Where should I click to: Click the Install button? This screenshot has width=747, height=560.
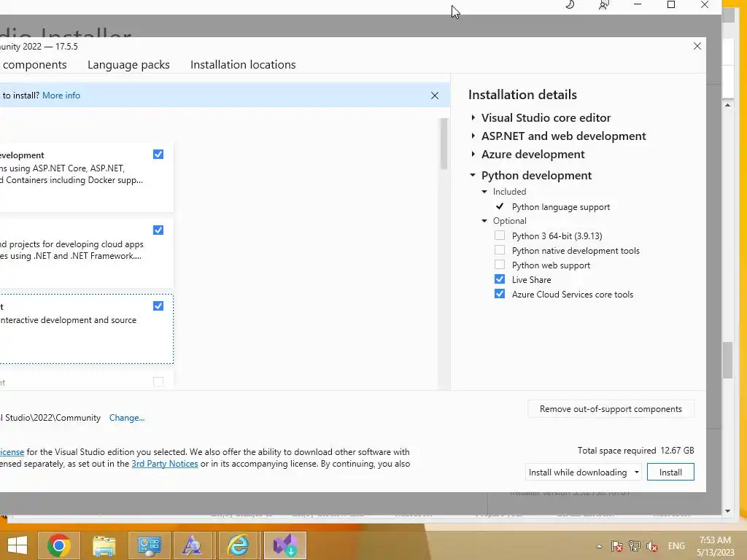click(670, 472)
